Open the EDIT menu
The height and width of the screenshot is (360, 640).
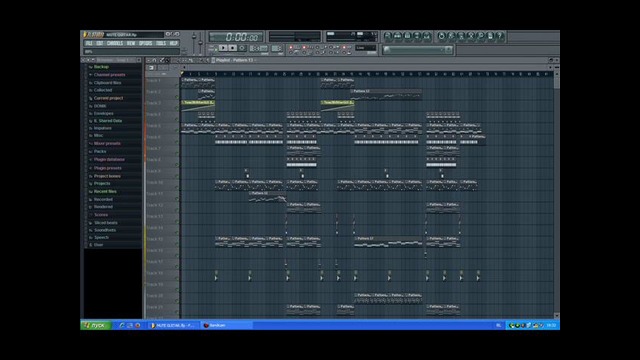point(100,43)
